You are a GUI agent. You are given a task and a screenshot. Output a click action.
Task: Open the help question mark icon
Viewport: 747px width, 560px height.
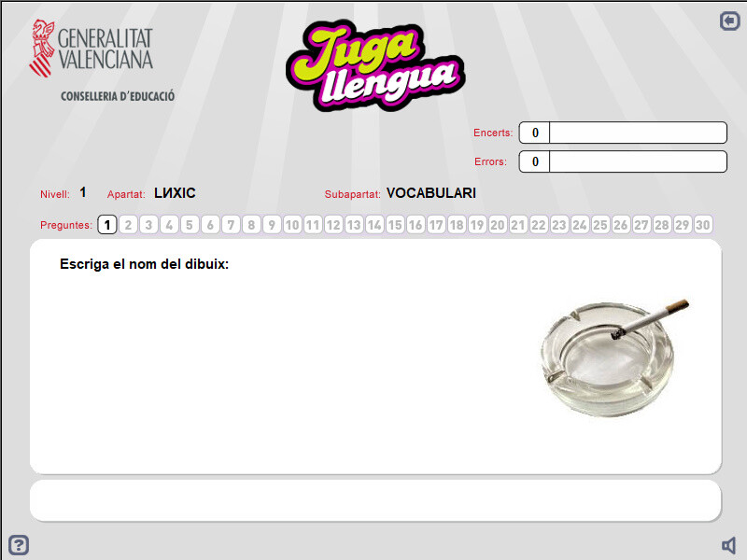pos(19,545)
